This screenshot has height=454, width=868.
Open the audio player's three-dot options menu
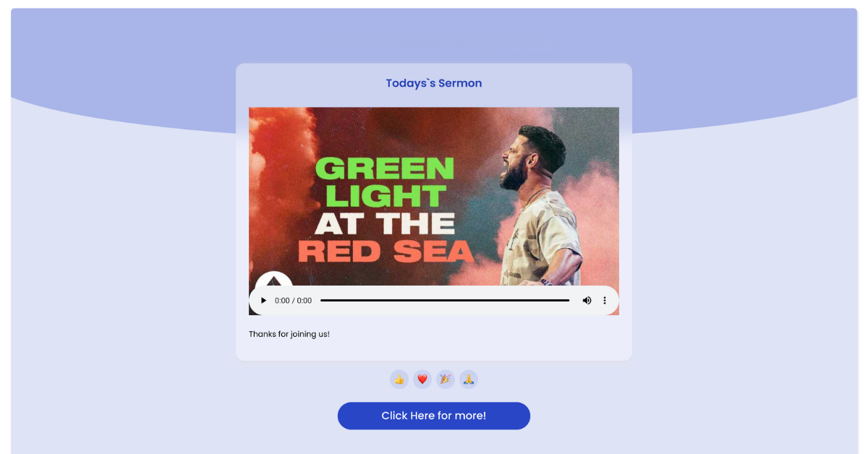tap(605, 300)
